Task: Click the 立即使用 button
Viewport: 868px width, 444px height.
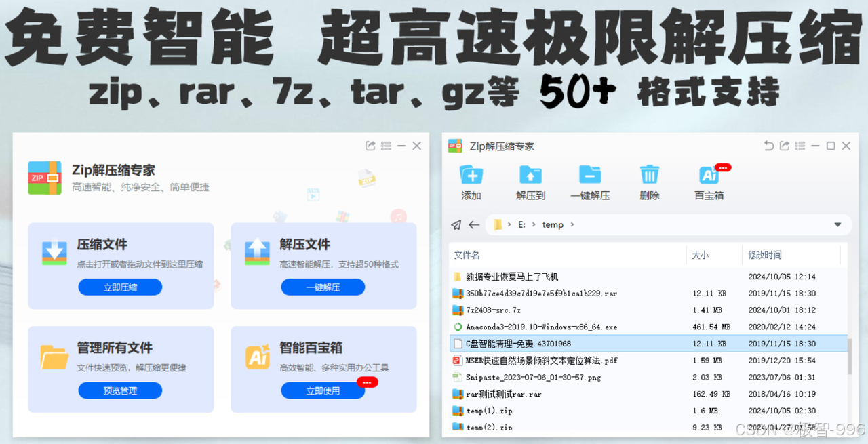Action: point(323,390)
